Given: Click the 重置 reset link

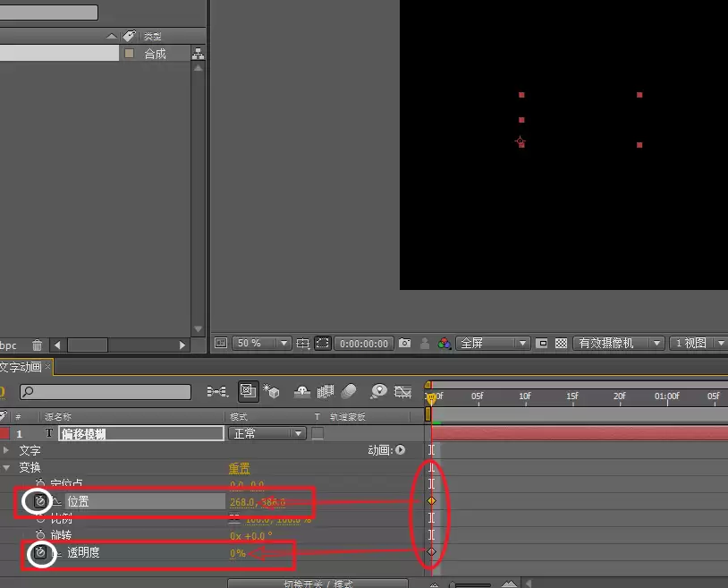Looking at the screenshot, I should point(239,468).
